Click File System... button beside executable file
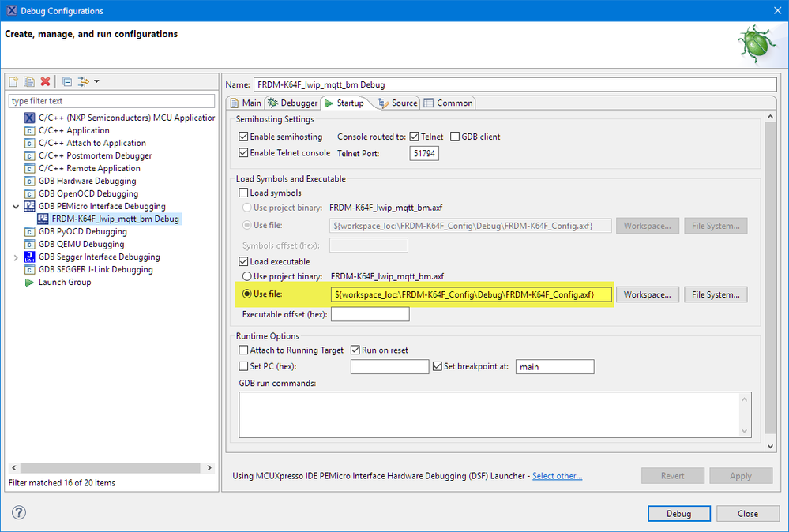Viewport: 789px width, 532px height. [716, 294]
